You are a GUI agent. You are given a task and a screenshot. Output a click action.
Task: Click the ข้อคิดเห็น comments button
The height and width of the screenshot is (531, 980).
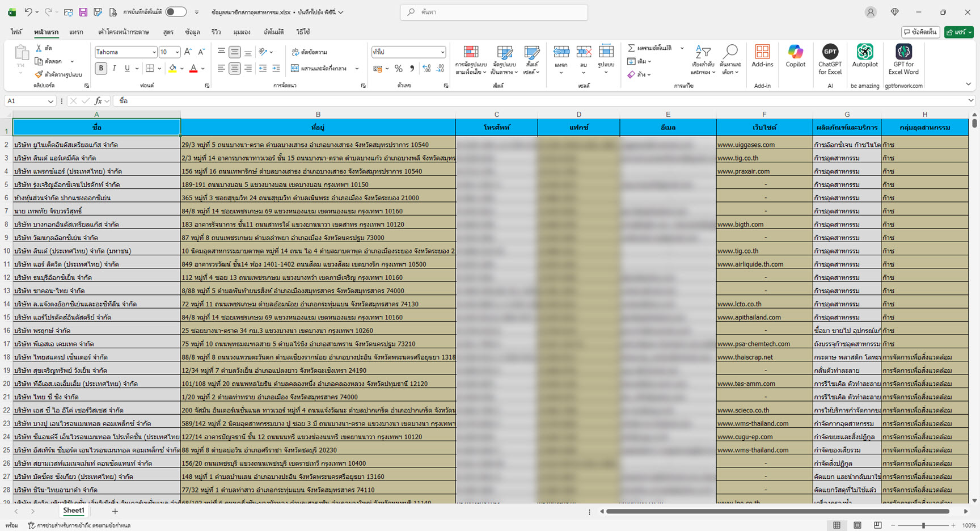(x=920, y=32)
